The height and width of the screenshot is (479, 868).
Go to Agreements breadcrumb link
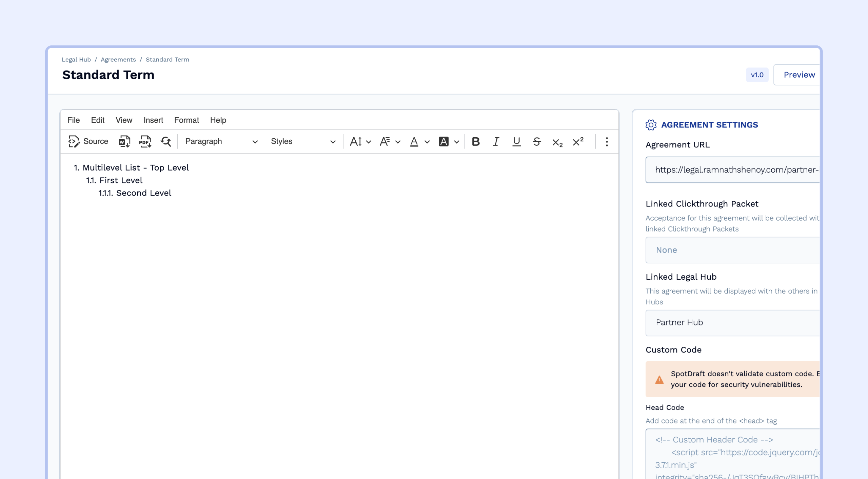click(118, 59)
